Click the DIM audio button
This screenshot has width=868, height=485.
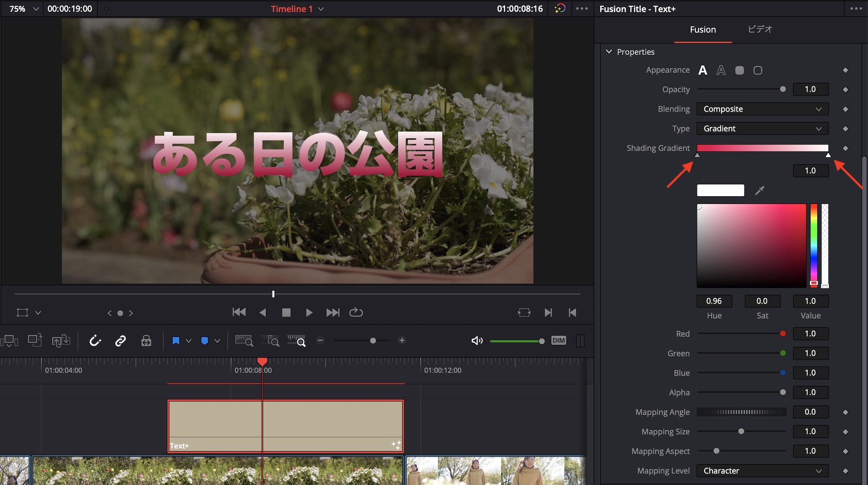[x=559, y=341]
